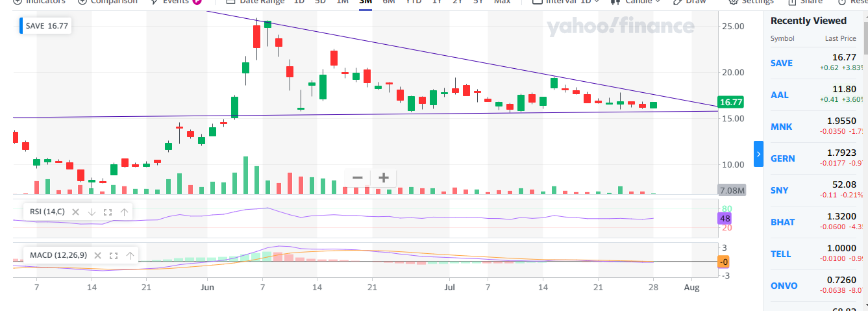This screenshot has width=868, height=311.
Task: Maximize the MACD panel via fullscreen icon
Action: coord(114,255)
